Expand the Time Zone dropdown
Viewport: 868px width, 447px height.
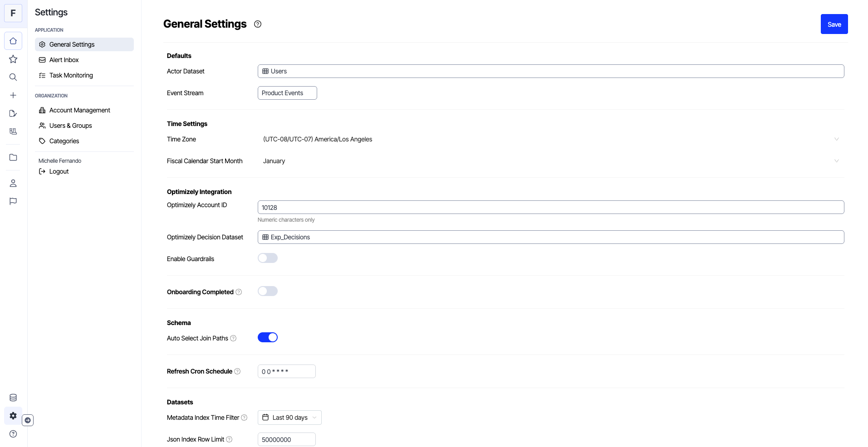coord(550,139)
